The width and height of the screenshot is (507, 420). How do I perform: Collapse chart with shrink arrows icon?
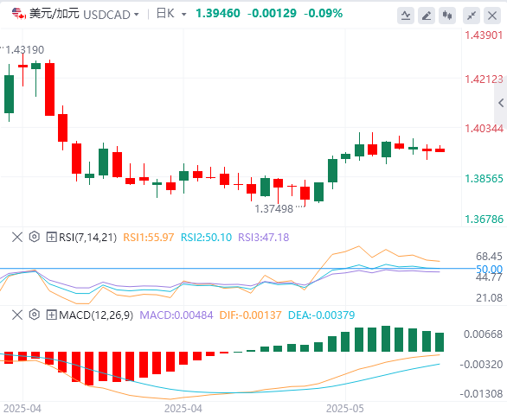(472, 16)
